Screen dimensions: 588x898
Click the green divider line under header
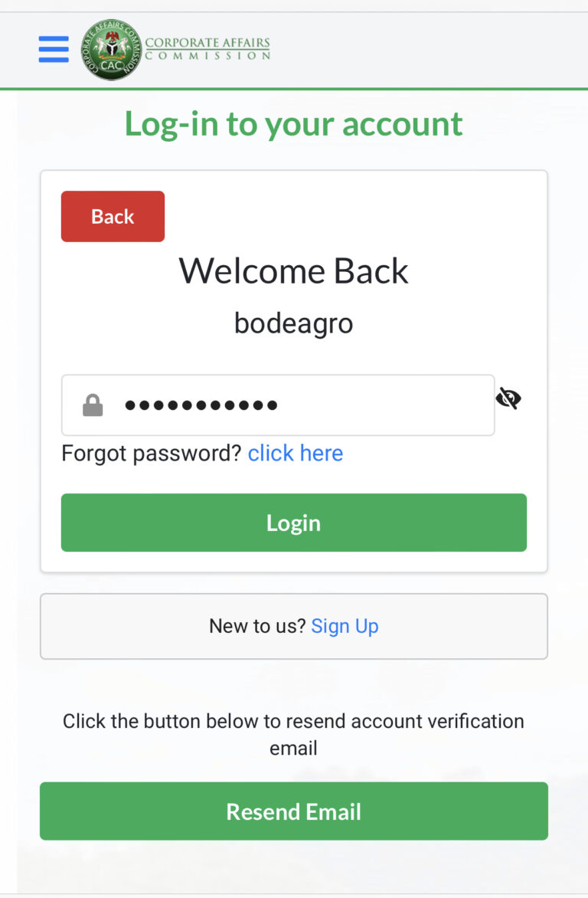[x=294, y=89]
